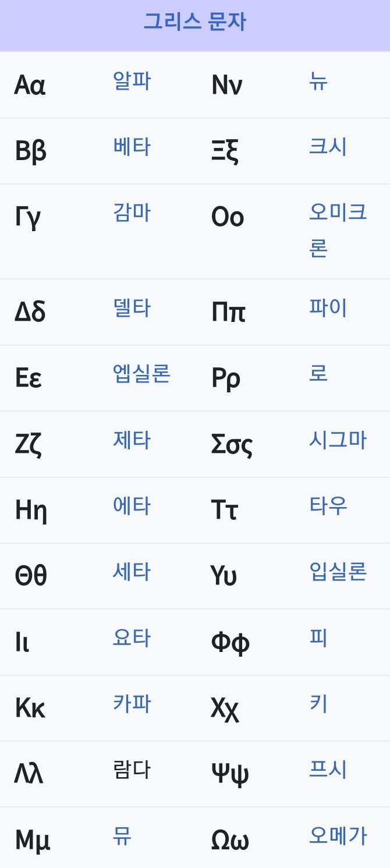Follow the 요타 link

[132, 638]
